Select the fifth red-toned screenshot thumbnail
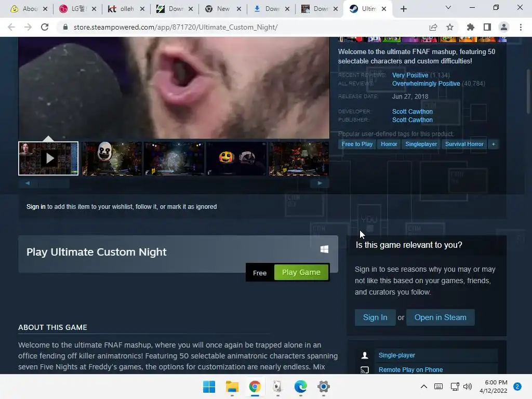Image resolution: width=532 pixels, height=399 pixels. [x=299, y=158]
